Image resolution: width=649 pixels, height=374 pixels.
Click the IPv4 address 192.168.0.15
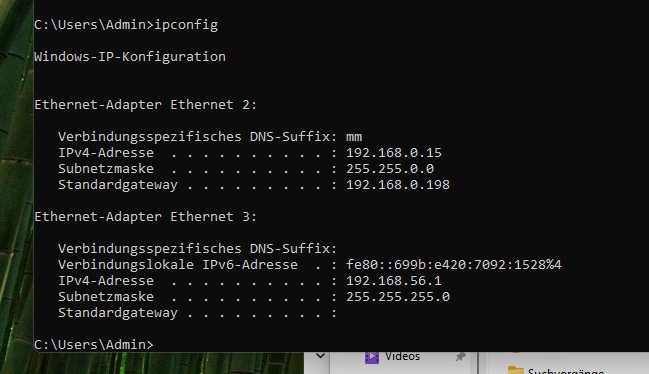click(394, 153)
